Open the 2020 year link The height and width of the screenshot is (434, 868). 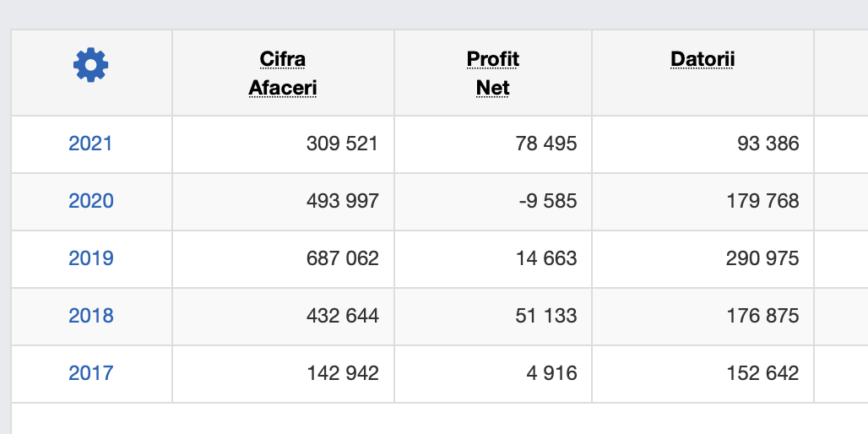90,201
